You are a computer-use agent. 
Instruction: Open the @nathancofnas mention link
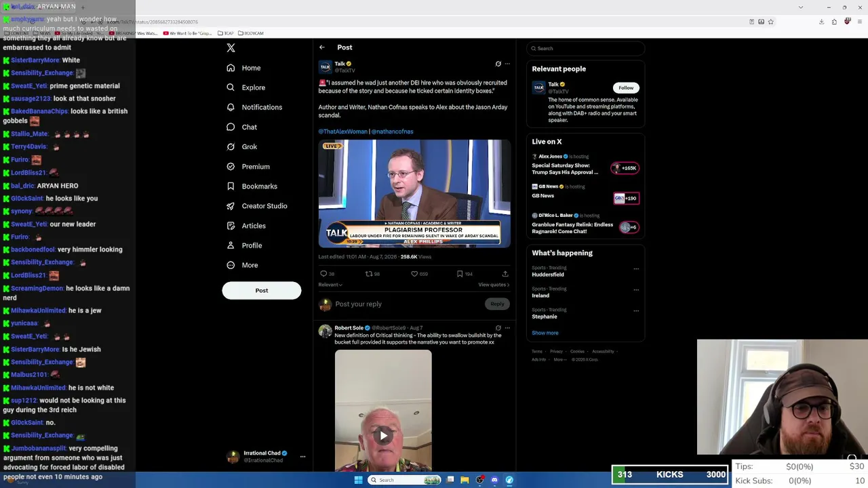point(392,131)
